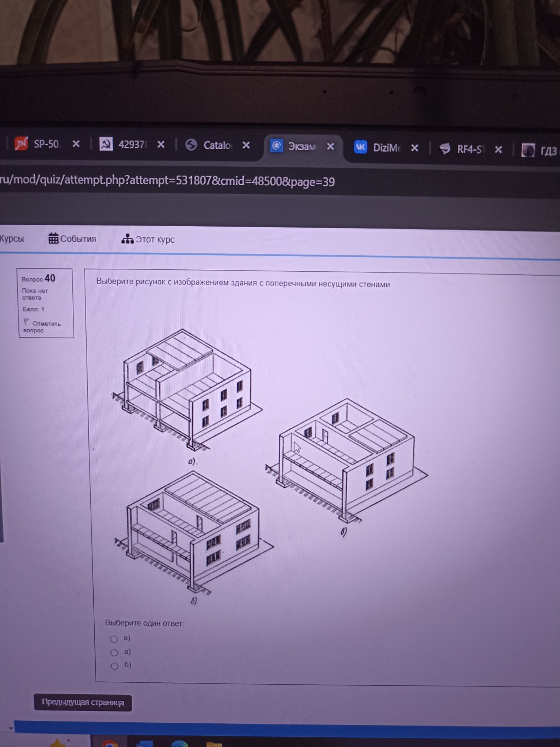Switch to the Catalog browser tab
The image size is (560, 747).
point(217,145)
